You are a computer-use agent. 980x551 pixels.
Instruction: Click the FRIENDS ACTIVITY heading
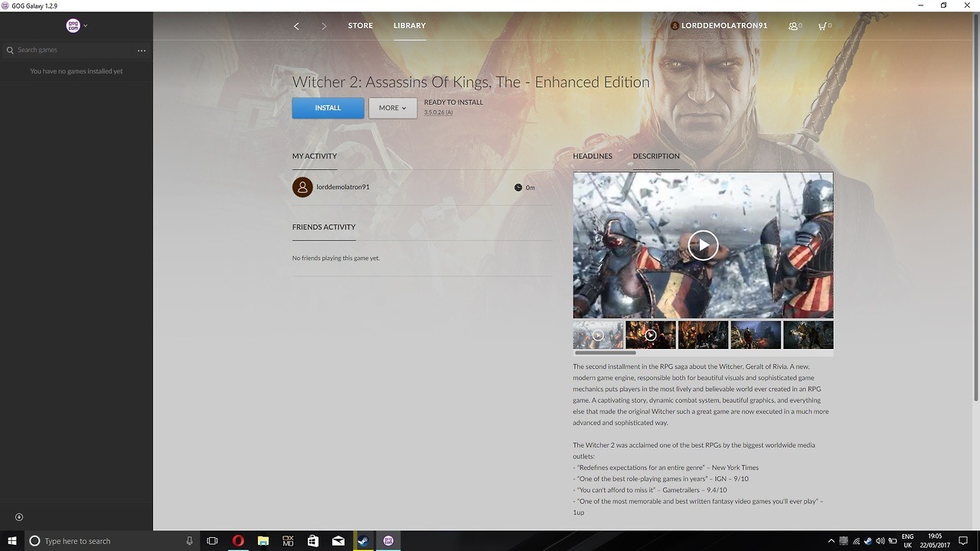(324, 227)
